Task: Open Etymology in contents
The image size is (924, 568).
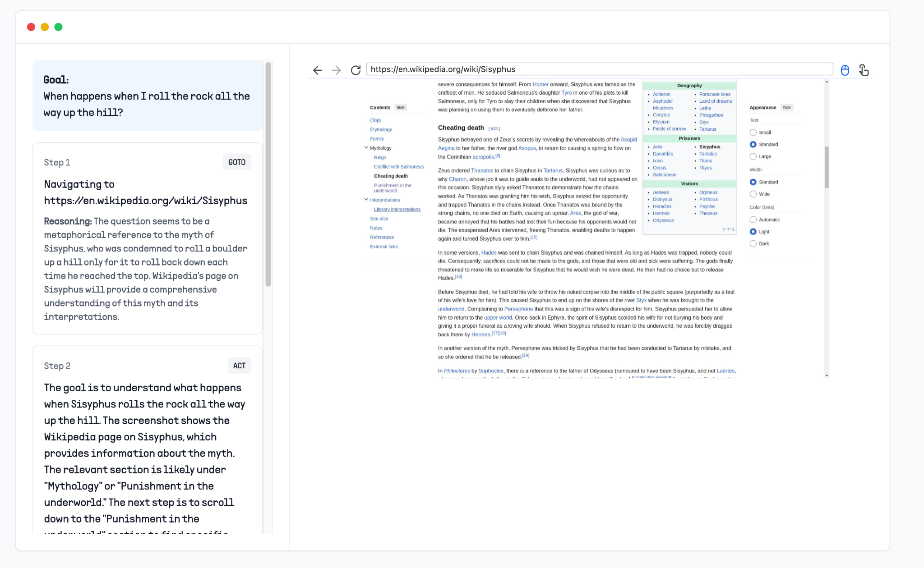Action: click(x=381, y=129)
